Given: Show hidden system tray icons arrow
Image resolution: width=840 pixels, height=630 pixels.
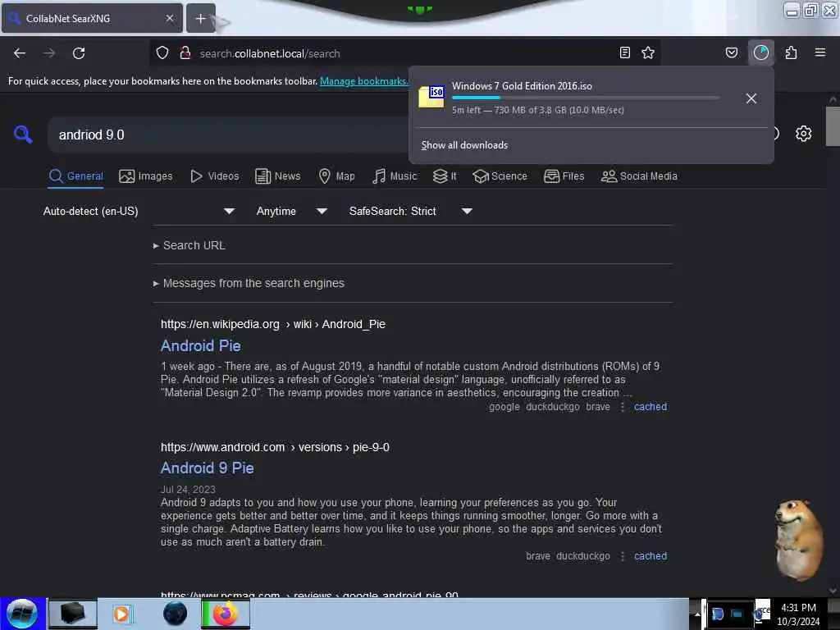Looking at the screenshot, I should [x=697, y=614].
